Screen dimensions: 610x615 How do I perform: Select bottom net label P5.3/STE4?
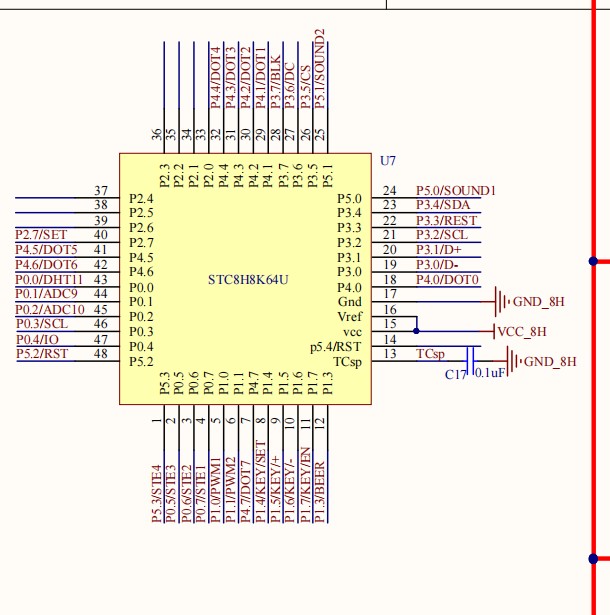point(157,493)
